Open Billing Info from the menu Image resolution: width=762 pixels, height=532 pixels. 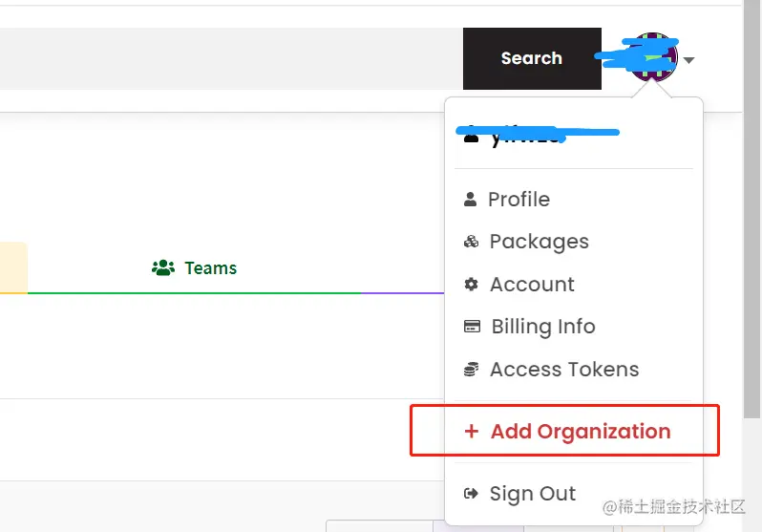(x=542, y=327)
